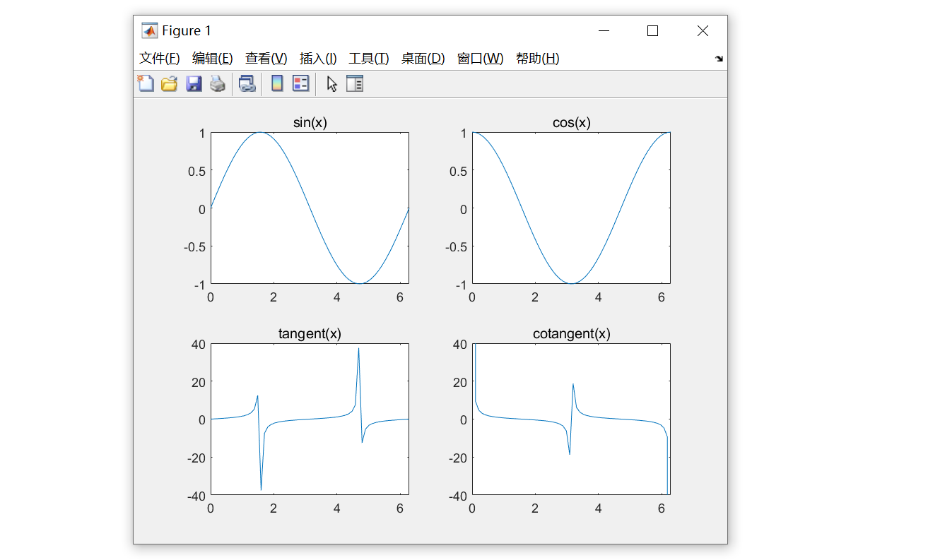928x560 pixels.
Task: Minimize the Figure 1 window
Action: click(x=604, y=30)
